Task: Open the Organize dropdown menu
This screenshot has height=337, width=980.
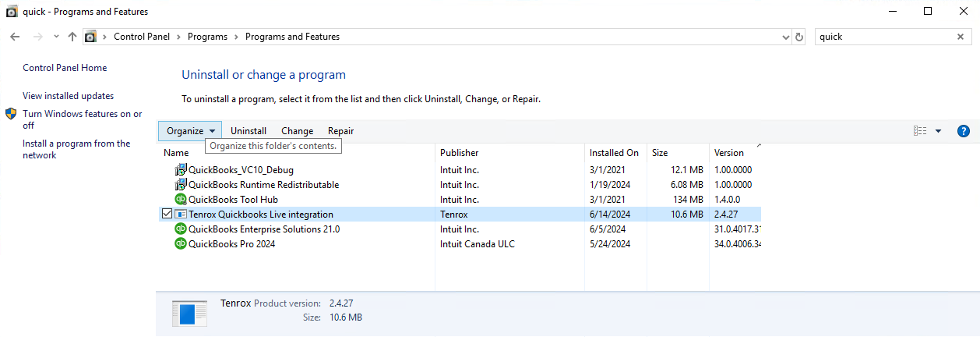Action: [190, 131]
